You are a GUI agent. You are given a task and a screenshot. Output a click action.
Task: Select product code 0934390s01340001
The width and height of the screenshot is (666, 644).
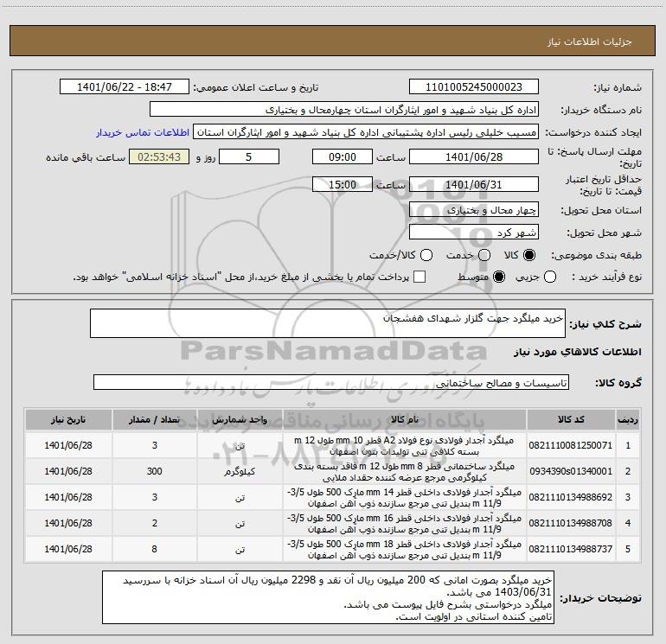click(x=571, y=471)
